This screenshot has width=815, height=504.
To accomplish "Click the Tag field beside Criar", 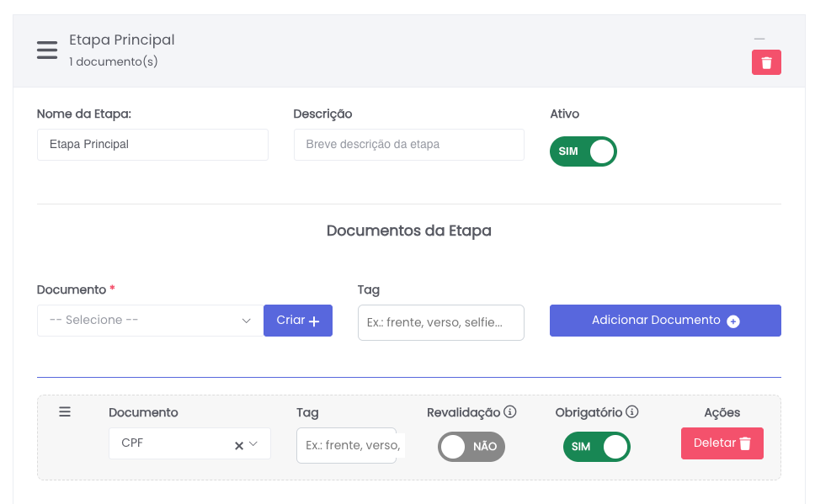I will coord(440,322).
